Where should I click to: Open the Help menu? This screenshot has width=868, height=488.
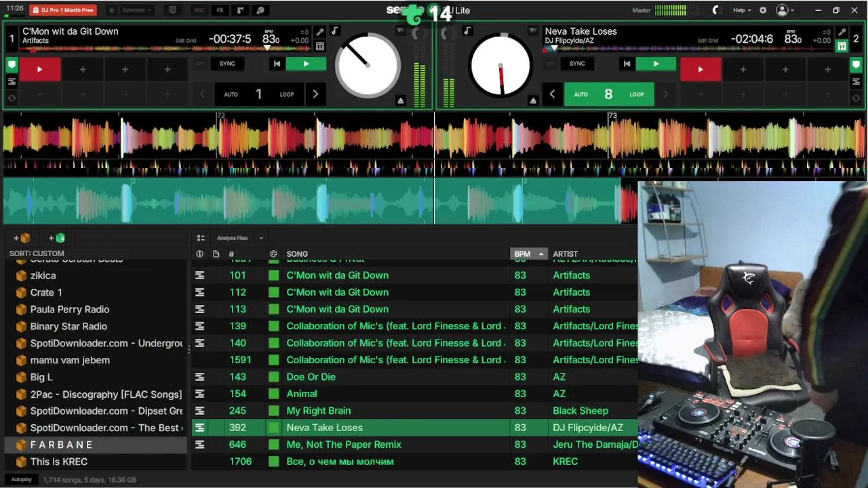(742, 10)
